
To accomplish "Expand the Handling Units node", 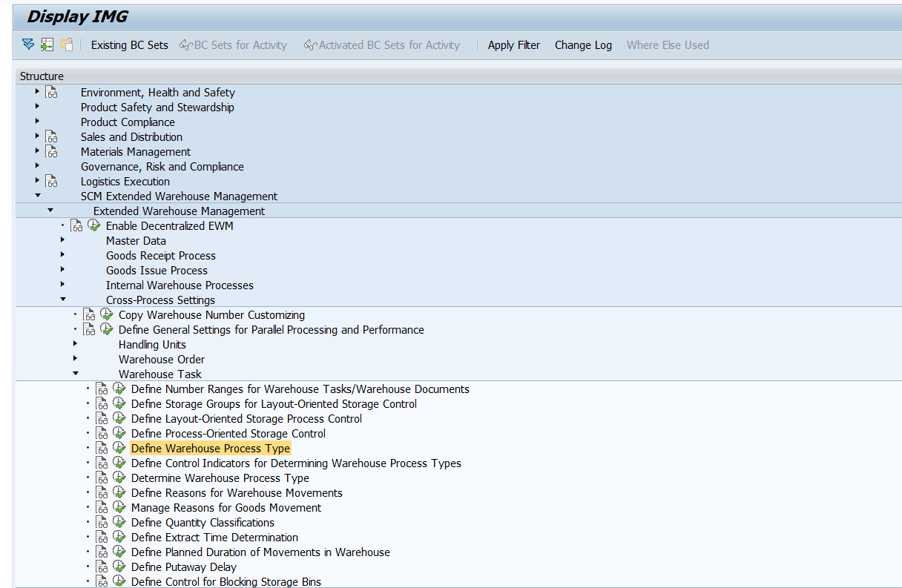I will pyautogui.click(x=75, y=344).
